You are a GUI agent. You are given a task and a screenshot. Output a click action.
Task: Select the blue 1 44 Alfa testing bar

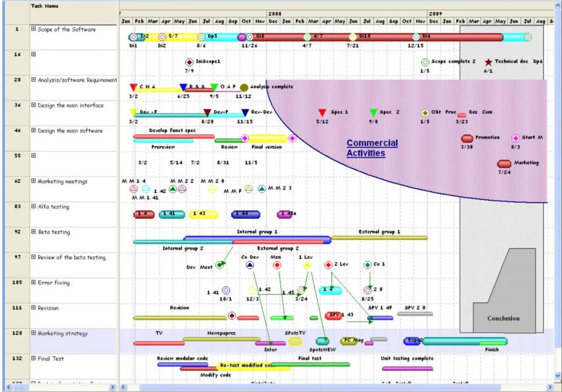[x=246, y=214]
